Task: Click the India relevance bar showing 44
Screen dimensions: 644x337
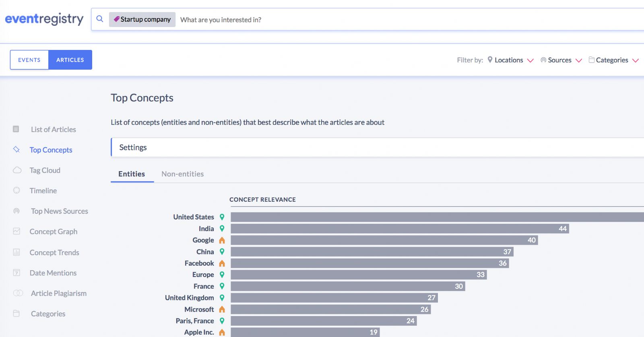Action: (400, 229)
